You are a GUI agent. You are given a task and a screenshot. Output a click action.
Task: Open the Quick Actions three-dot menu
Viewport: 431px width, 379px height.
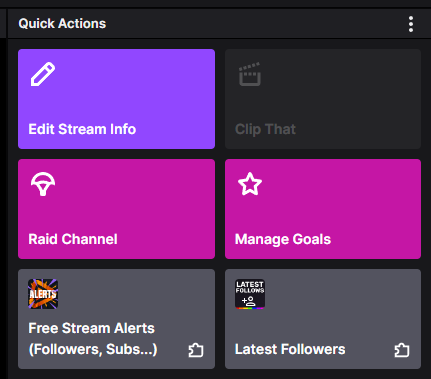[x=411, y=24]
